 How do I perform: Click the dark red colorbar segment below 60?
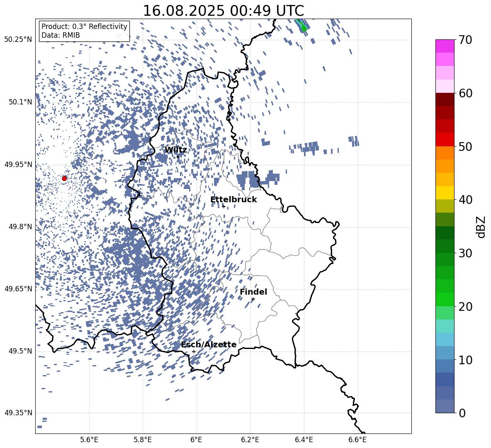click(445, 99)
